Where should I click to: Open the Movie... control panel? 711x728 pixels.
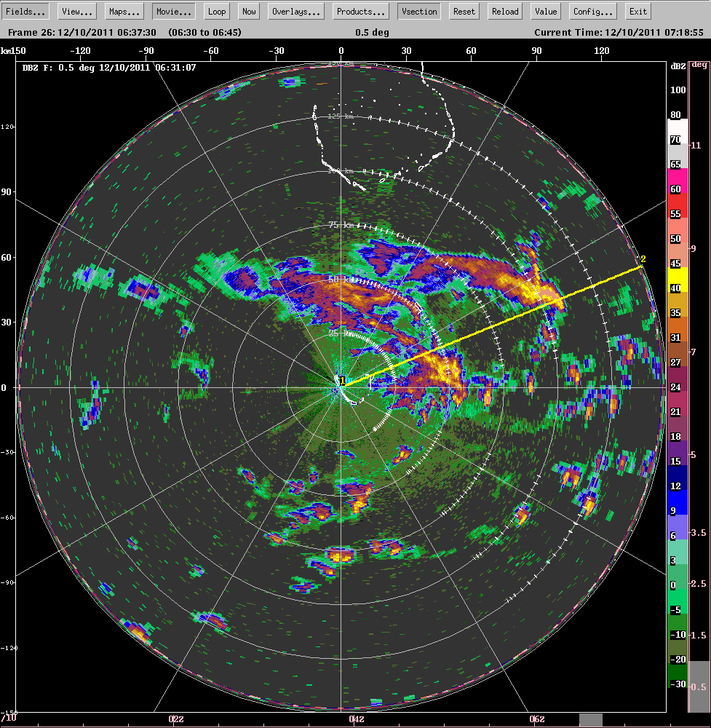coord(174,12)
